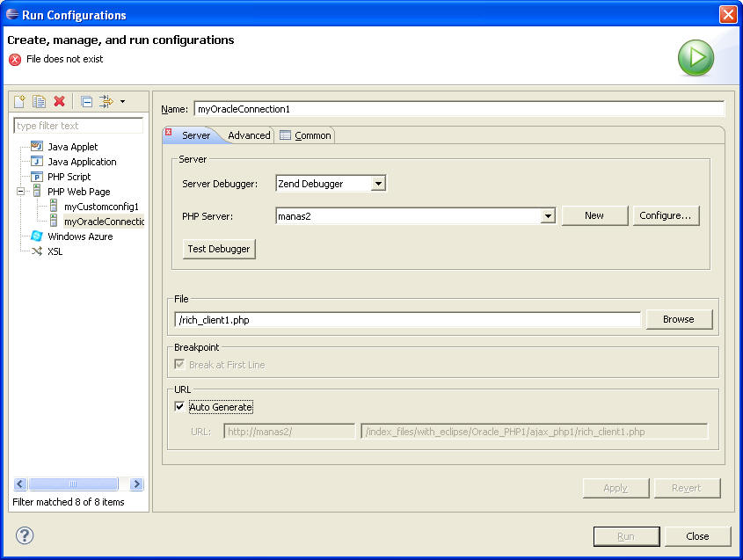Screen dimensions: 743x560
Task: Click the help question mark icon
Action: click(x=25, y=536)
